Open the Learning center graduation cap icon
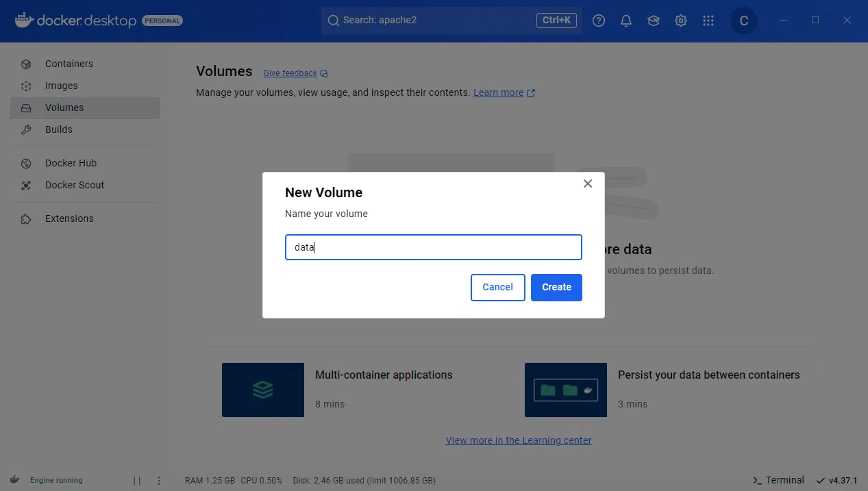 pos(653,21)
